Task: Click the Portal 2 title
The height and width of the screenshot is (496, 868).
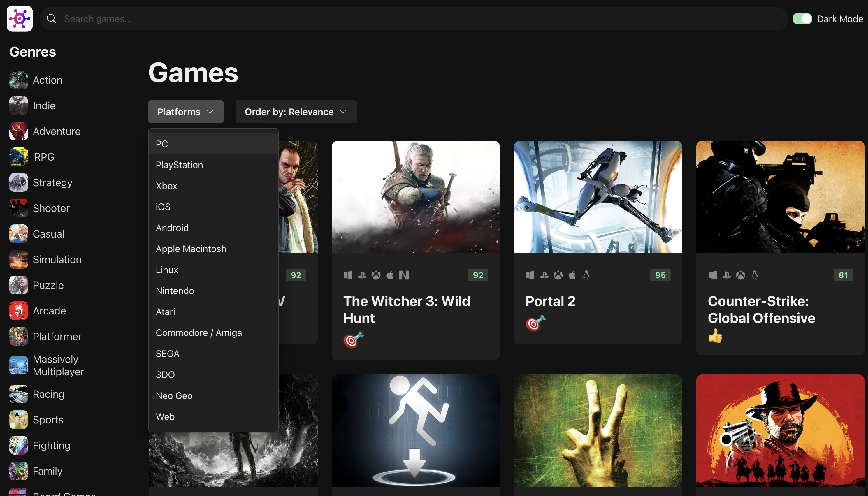Action: 551,301
